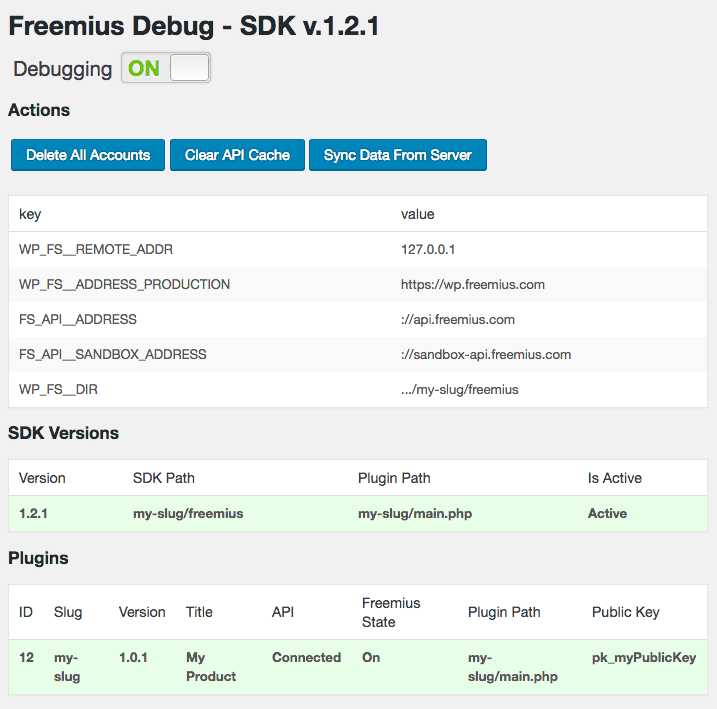The height and width of the screenshot is (709, 717).
Task: Toggle the Debugging ON switch
Action: click(x=166, y=68)
